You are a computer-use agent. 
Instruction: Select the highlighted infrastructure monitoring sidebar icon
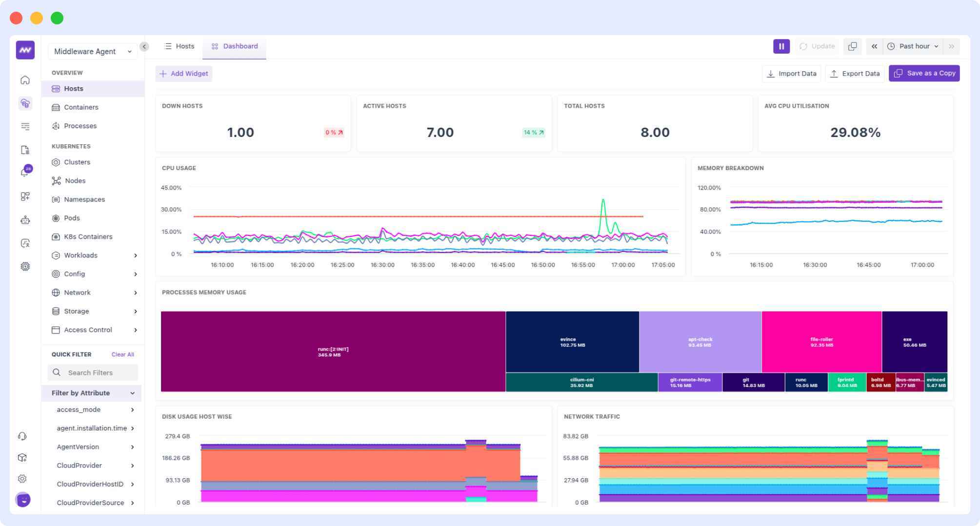(25, 103)
